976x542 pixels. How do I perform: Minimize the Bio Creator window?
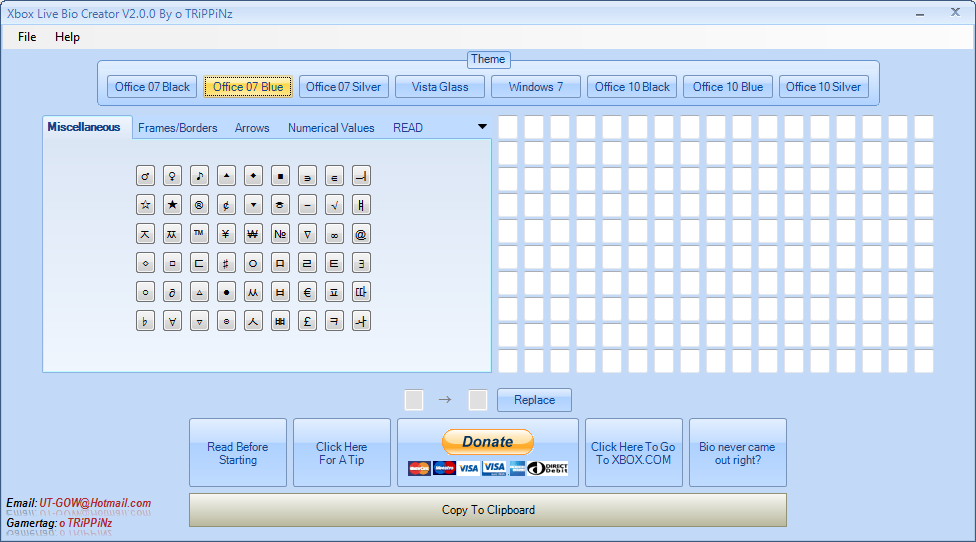[x=920, y=14]
